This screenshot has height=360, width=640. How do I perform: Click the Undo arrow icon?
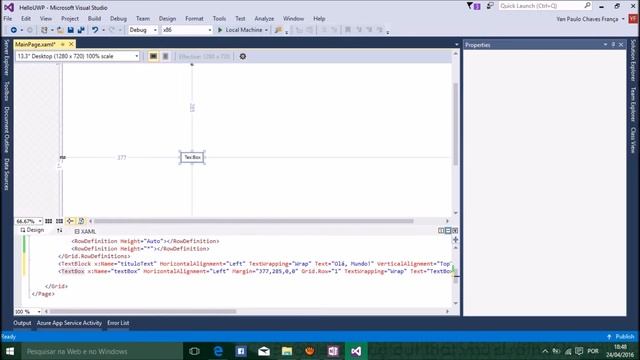point(95,30)
